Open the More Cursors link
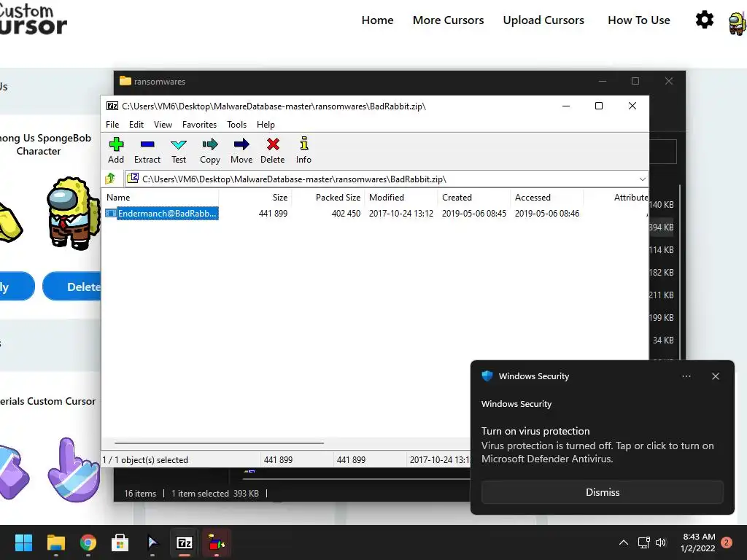This screenshot has height=560, width=747. pyautogui.click(x=449, y=20)
